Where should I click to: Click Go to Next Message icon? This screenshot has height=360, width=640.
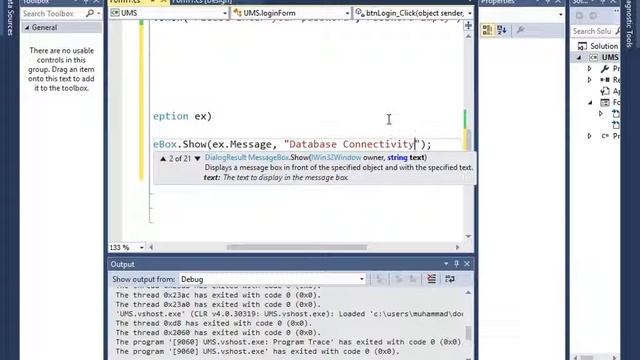point(413,279)
